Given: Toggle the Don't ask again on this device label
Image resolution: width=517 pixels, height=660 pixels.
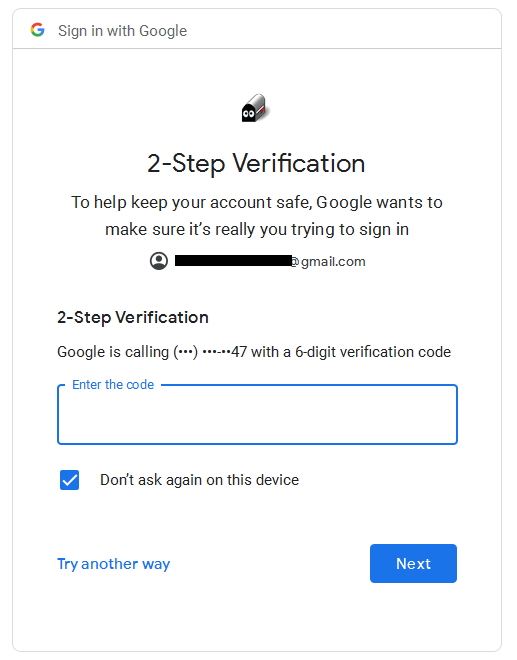Looking at the screenshot, I should pyautogui.click(x=199, y=480).
